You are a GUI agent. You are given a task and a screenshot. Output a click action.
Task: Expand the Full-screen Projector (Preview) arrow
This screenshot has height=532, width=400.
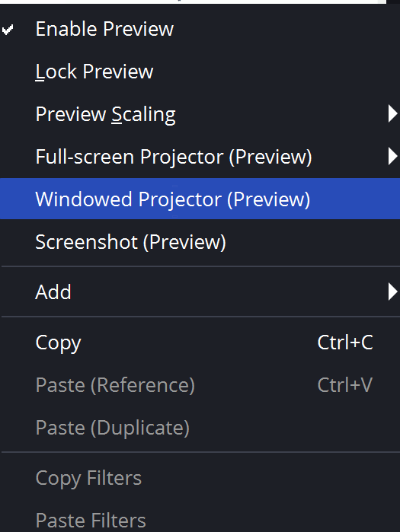tap(392, 157)
